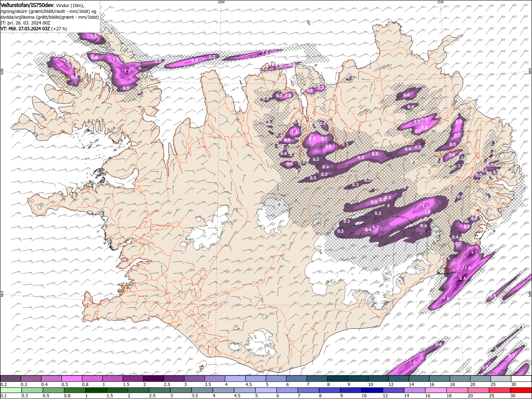Pick top-row swatch between 0.4 and 0.5
Viewport: 532px width, 399px height.
tap(52, 379)
